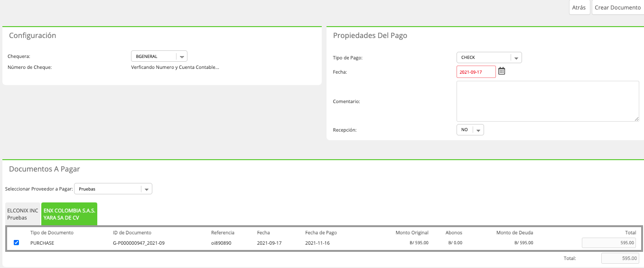The height and width of the screenshot is (268, 644).
Task: Click the Fecha date input field
Action: 476,72
